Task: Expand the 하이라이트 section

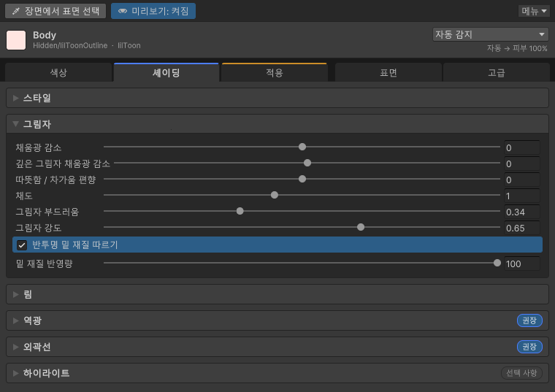Action: point(277,373)
